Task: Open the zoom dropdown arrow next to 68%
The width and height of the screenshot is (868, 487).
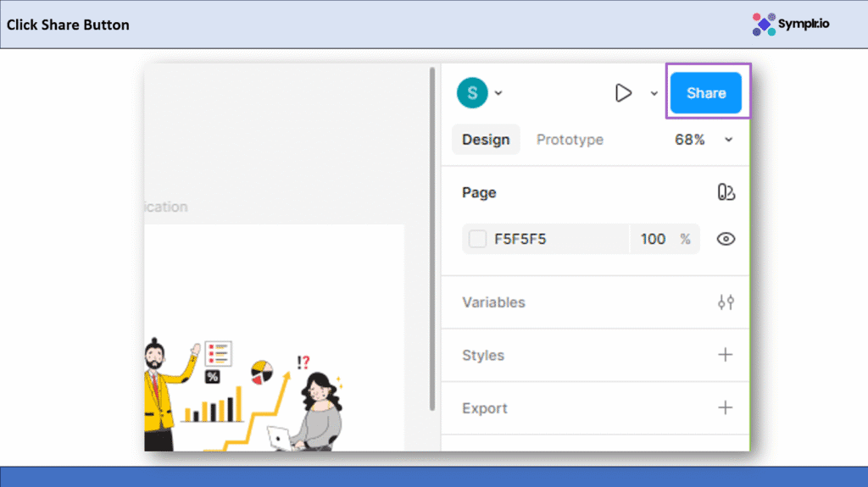Action: click(x=728, y=140)
